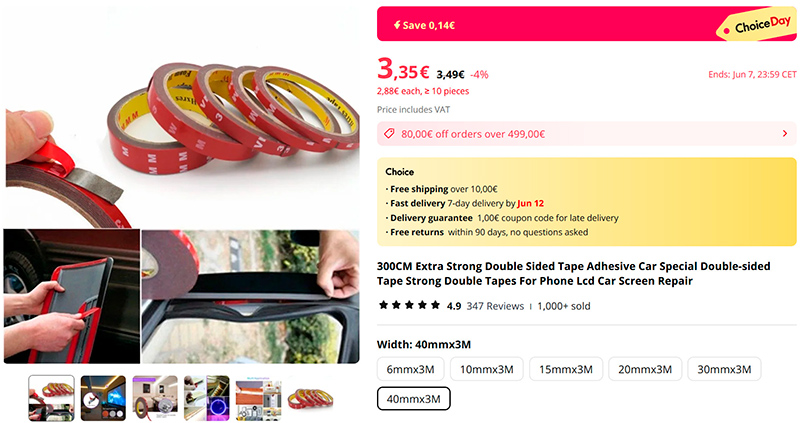
Task: Choose the 30mmx3M width variant
Action: 724,369
